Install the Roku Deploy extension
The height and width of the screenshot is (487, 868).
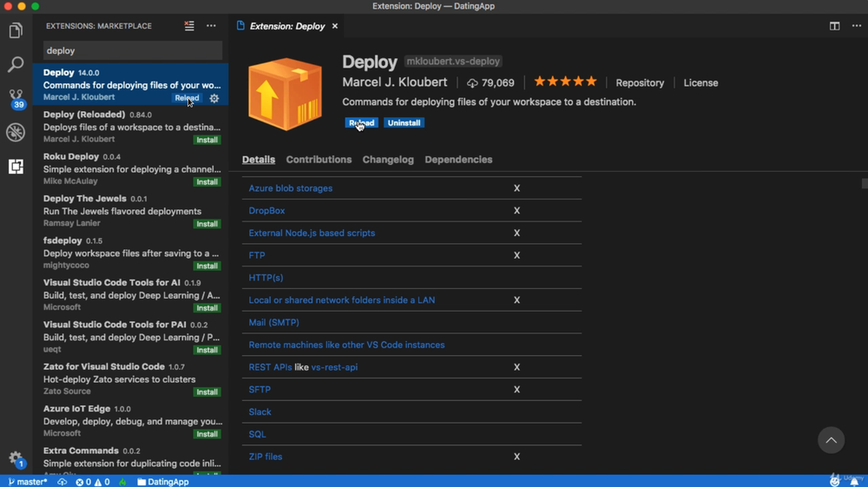(207, 182)
